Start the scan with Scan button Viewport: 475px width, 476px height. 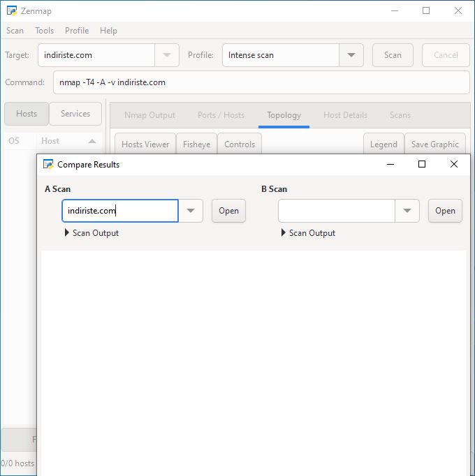[393, 55]
